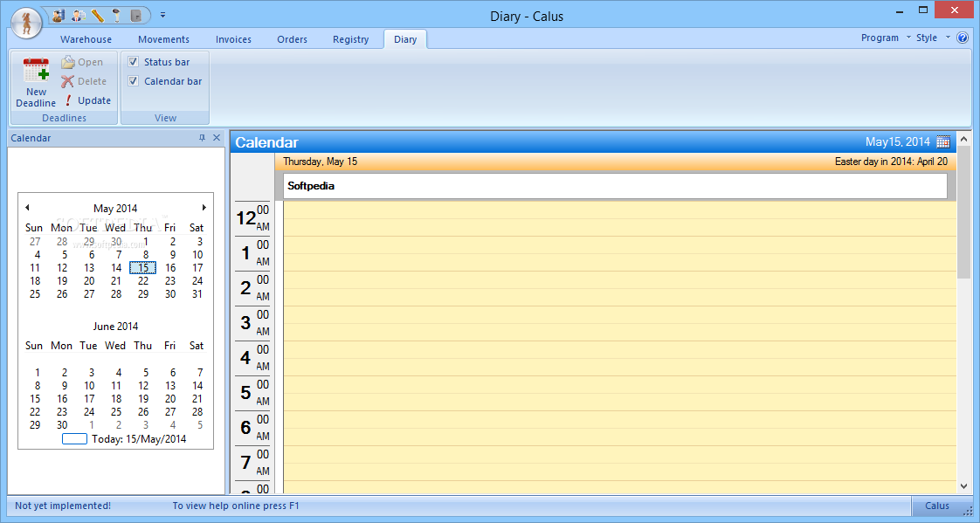980x523 pixels.
Task: Select May 20 in mini calendar
Action: [x=89, y=280]
